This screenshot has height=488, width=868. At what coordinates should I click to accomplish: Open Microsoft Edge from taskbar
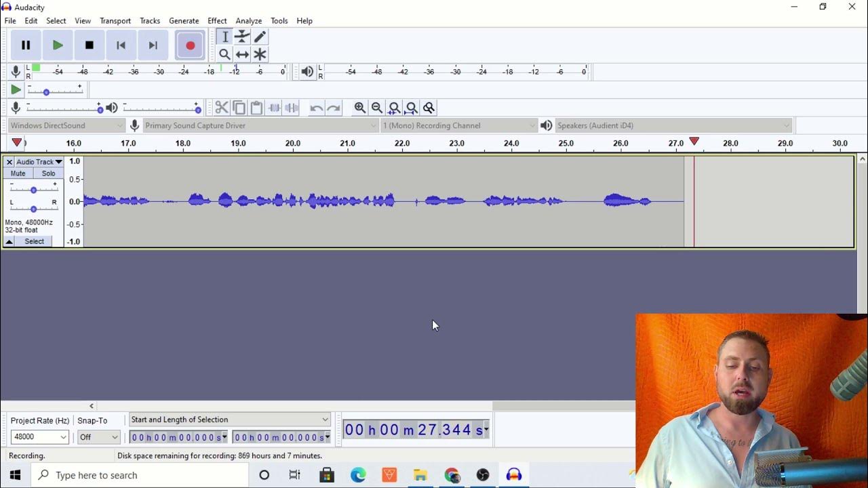point(358,475)
